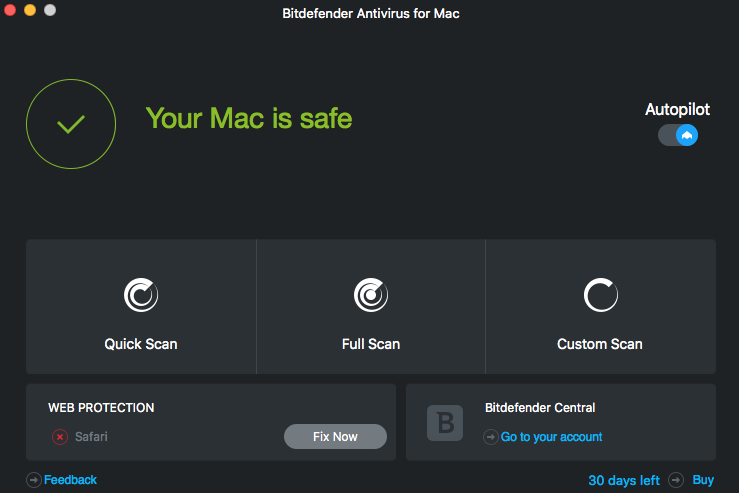The width and height of the screenshot is (739, 493).
Task: Click the Bitdefender Central heading
Action: pyautogui.click(x=540, y=408)
